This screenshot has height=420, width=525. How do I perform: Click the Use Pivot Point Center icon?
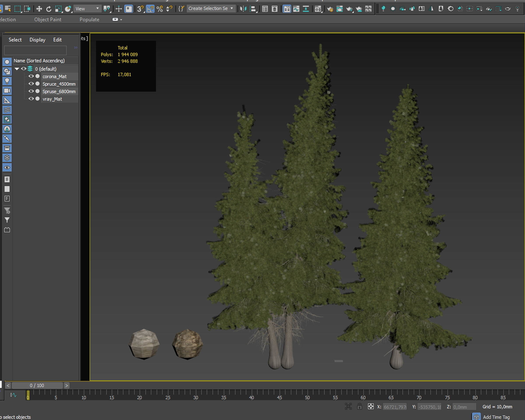coord(107,9)
